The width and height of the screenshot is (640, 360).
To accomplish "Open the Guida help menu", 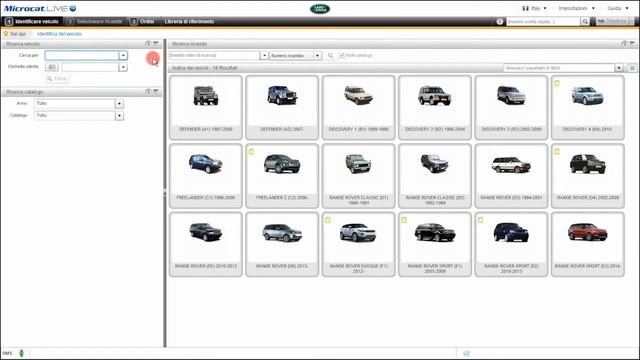I will tap(618, 8).
